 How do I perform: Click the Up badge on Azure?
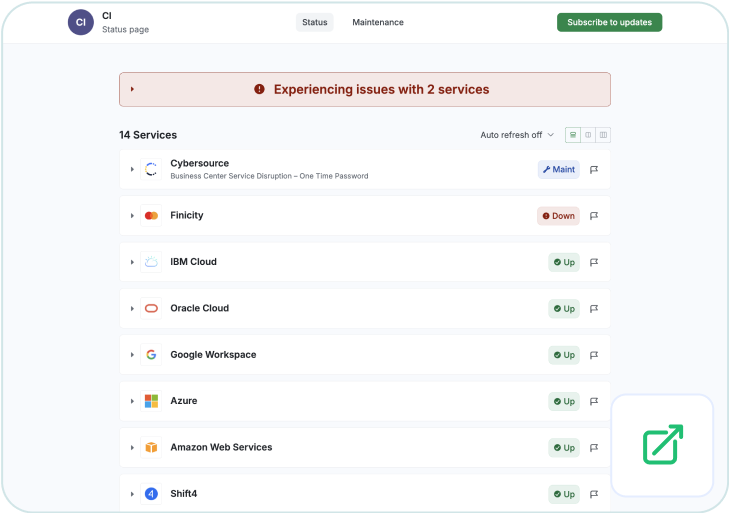[x=564, y=401]
